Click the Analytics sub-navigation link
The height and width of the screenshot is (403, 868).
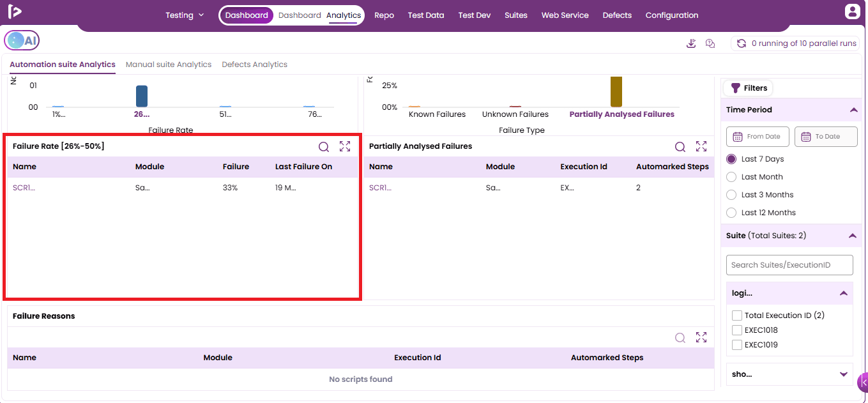click(344, 15)
